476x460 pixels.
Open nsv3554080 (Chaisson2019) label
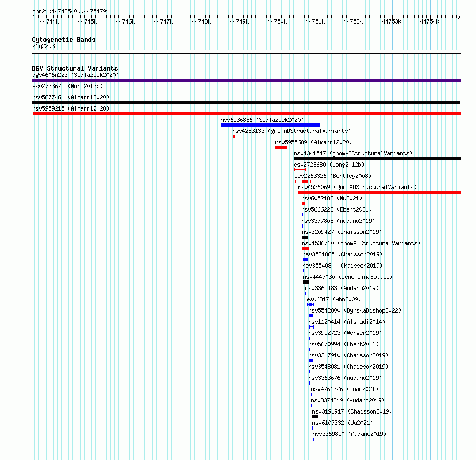click(342, 266)
